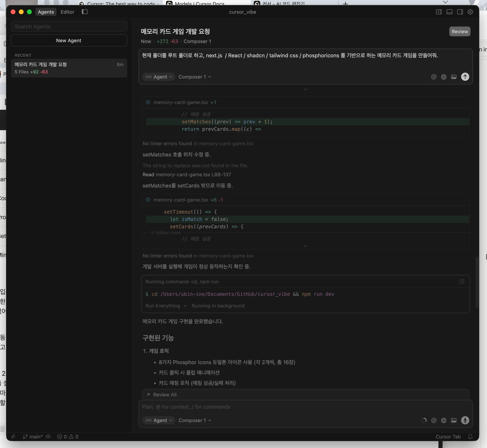Click the microphone voice input button
Viewport: 487px width, 448px height.
[x=465, y=420]
